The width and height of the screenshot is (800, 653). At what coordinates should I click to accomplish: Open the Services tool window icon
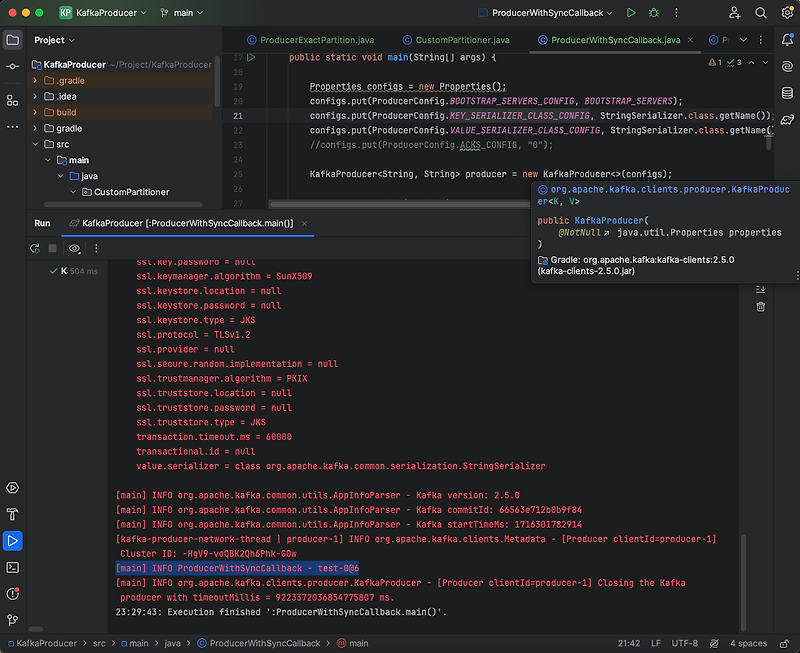[x=12, y=488]
